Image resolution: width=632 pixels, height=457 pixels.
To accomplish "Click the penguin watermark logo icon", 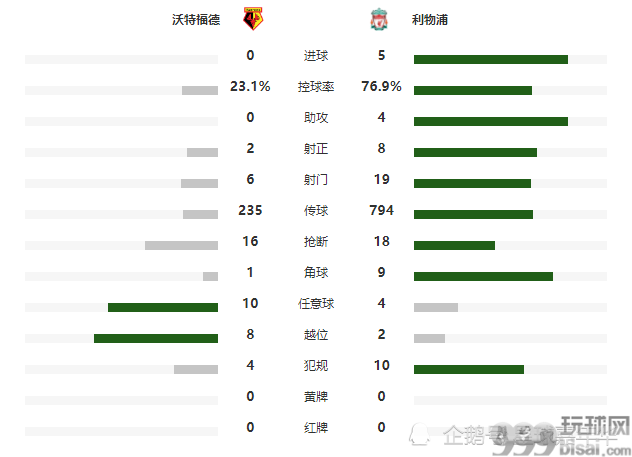I will tap(420, 434).
